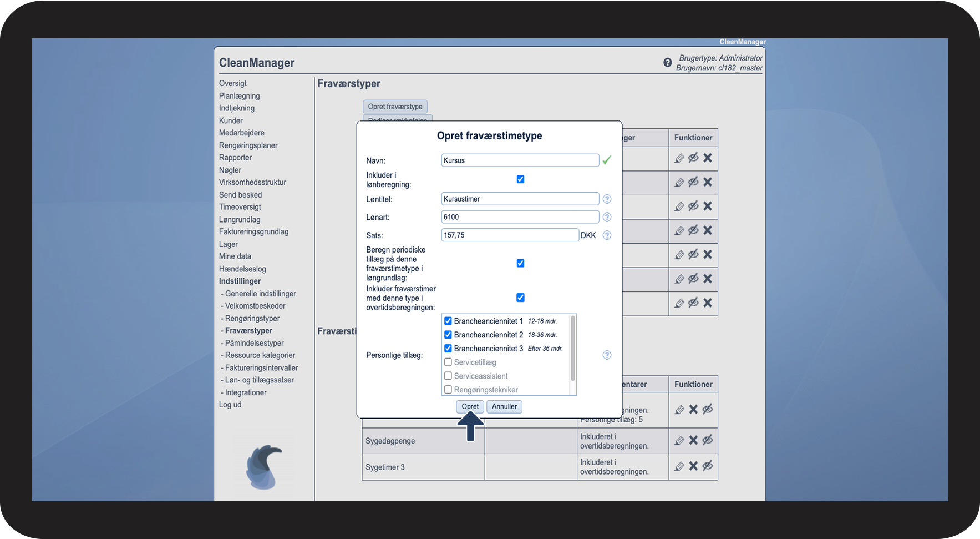Edit the row showing Personlige tillæg: 5
The image size is (980, 539).
[x=679, y=410]
